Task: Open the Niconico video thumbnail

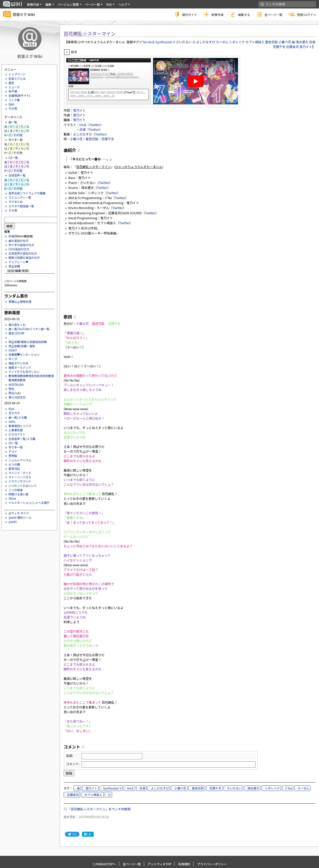Action: [79, 77]
